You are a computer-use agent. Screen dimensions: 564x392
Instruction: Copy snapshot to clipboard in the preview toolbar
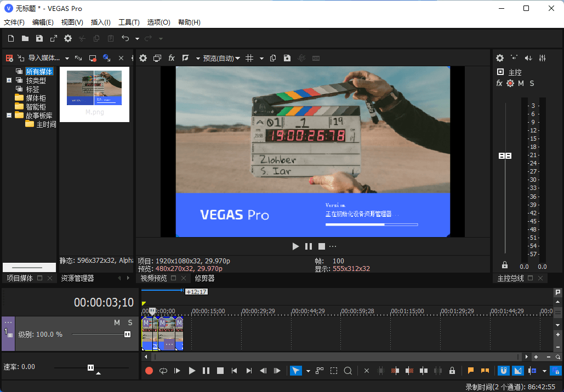tap(273, 58)
